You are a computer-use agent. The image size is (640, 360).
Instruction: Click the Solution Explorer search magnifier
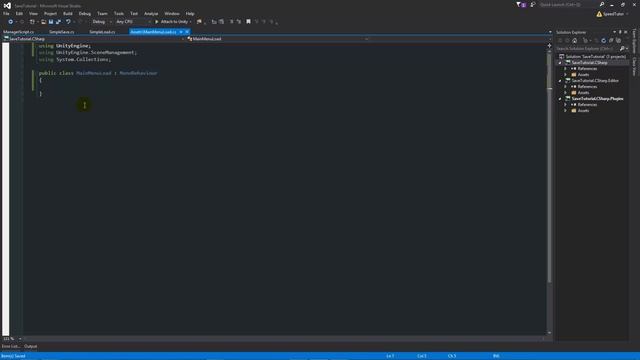622,49
